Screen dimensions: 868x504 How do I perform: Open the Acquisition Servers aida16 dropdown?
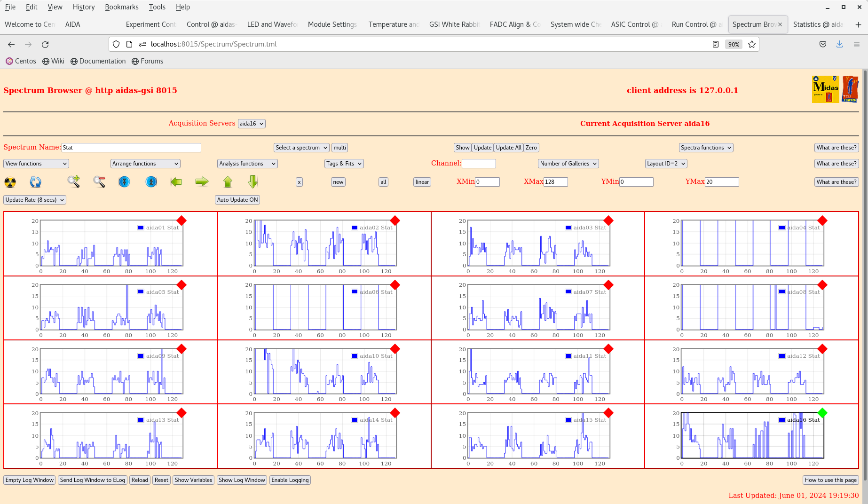pyautogui.click(x=252, y=124)
